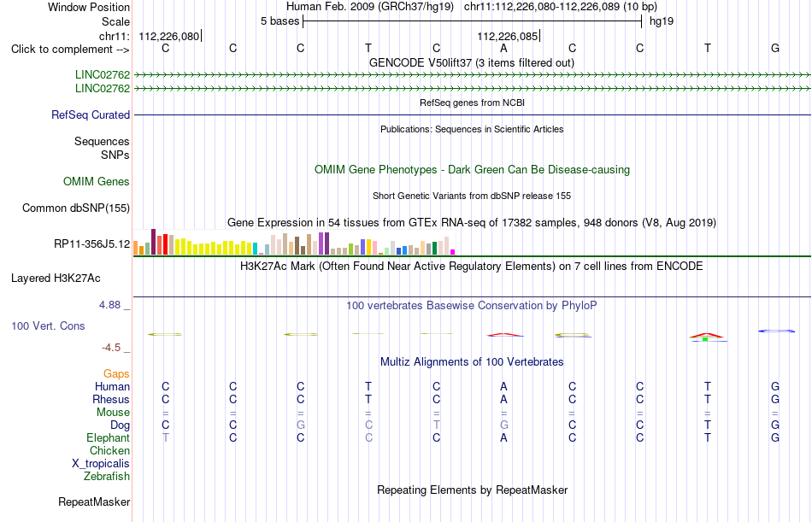This screenshot has height=522, width=812.
Task: Select the Human species label
Action: tap(112, 386)
